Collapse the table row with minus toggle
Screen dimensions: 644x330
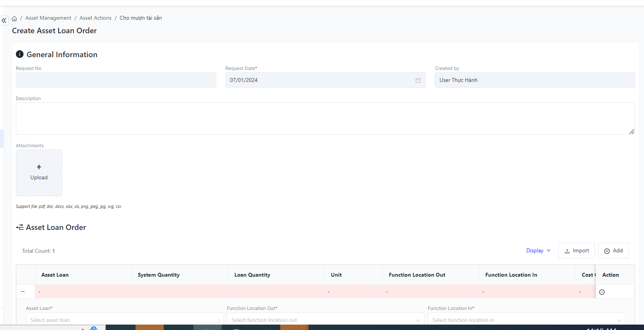[23, 292]
